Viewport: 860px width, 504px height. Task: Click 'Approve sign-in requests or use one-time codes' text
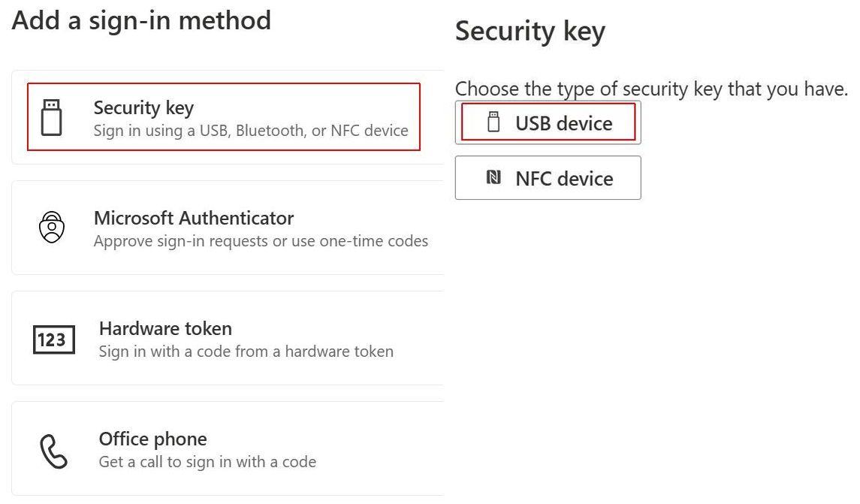click(x=261, y=241)
